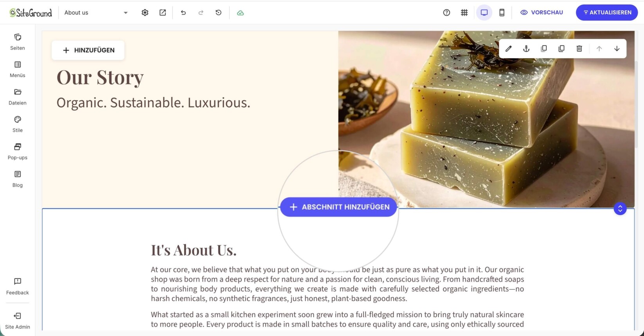Click paragraph starting At our core
Image resolution: width=644 pixels, height=336 pixels.
point(337,284)
